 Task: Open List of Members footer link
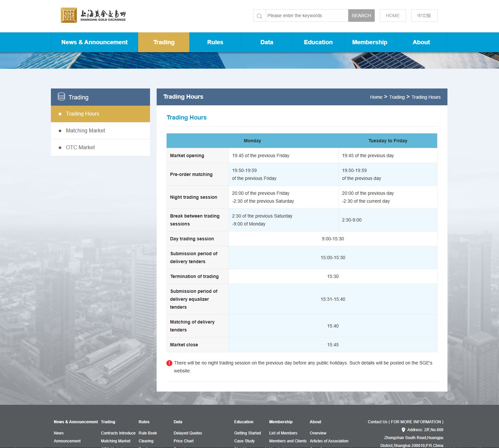click(x=283, y=433)
